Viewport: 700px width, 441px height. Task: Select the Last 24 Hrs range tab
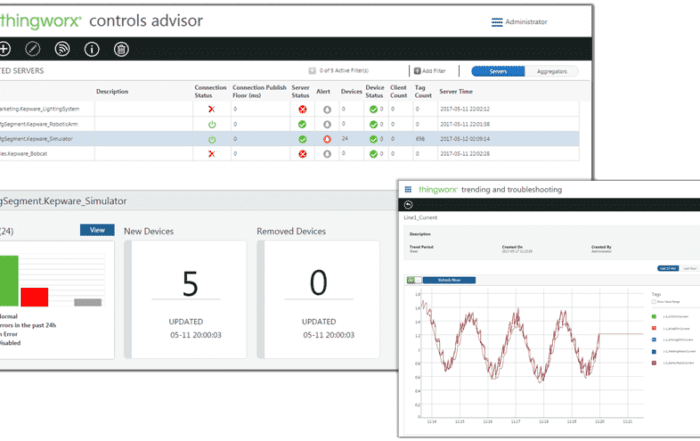point(668,268)
